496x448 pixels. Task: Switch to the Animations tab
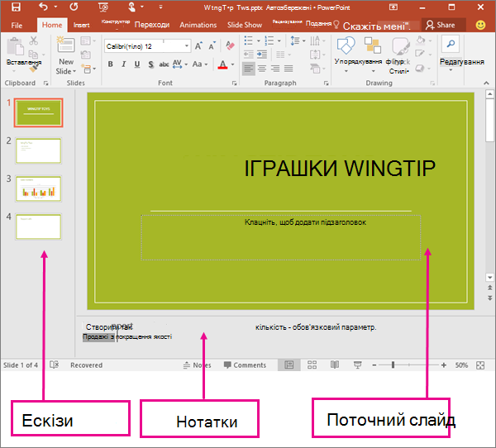pyautogui.click(x=198, y=25)
